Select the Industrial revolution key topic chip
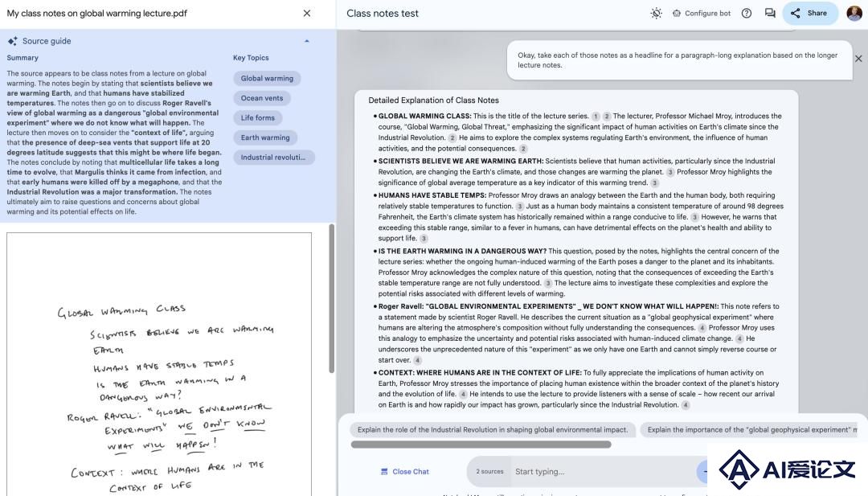 273,158
